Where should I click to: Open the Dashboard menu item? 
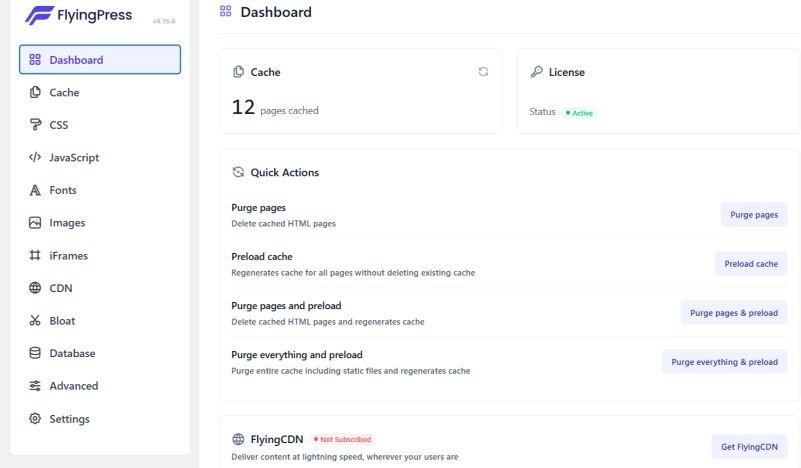pyautogui.click(x=100, y=59)
